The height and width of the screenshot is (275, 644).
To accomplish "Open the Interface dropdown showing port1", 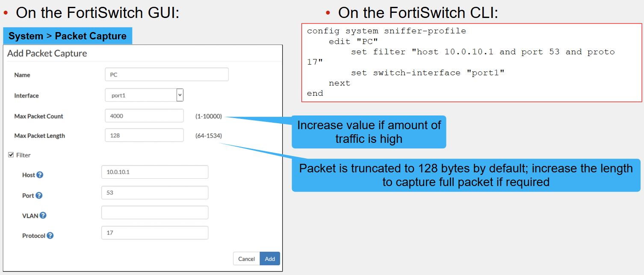I will [144, 95].
